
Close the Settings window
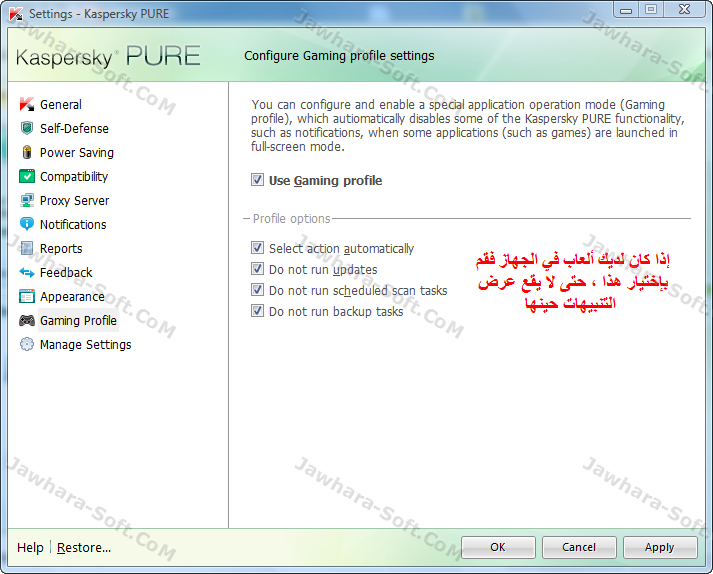tap(685, 10)
